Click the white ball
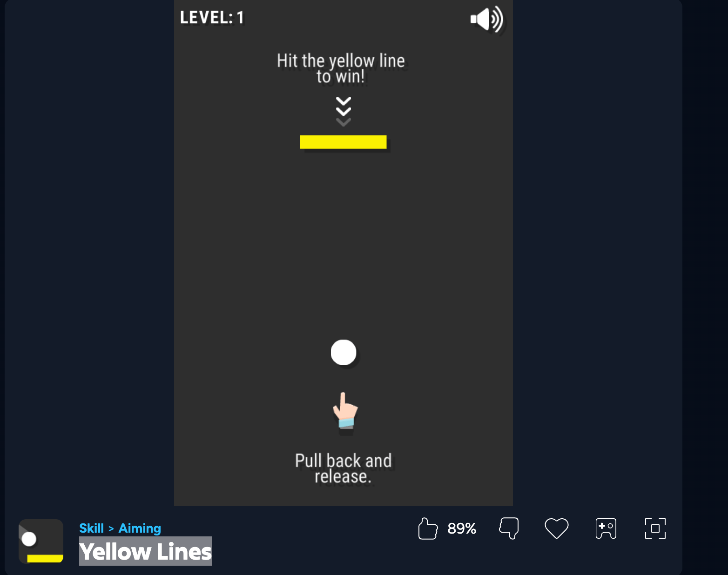 pos(344,352)
